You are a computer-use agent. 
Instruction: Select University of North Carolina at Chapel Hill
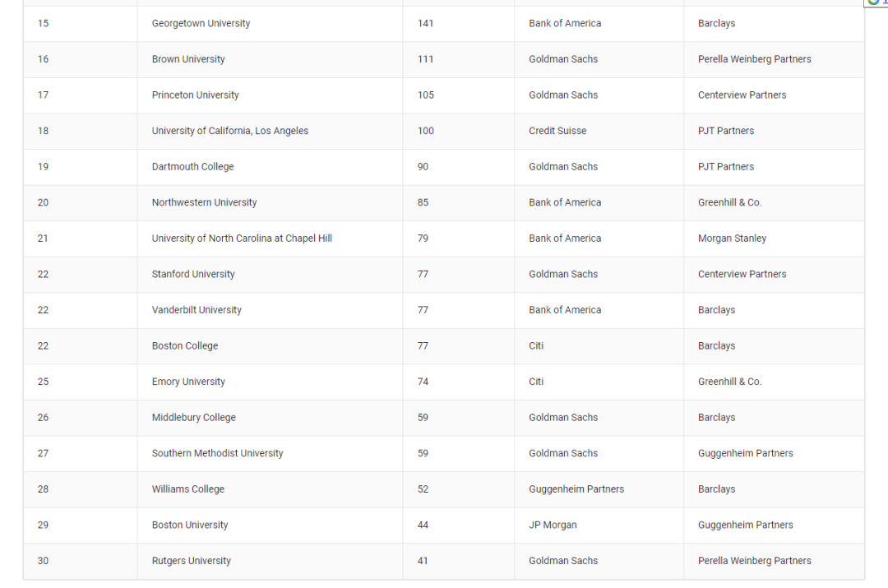pos(242,238)
